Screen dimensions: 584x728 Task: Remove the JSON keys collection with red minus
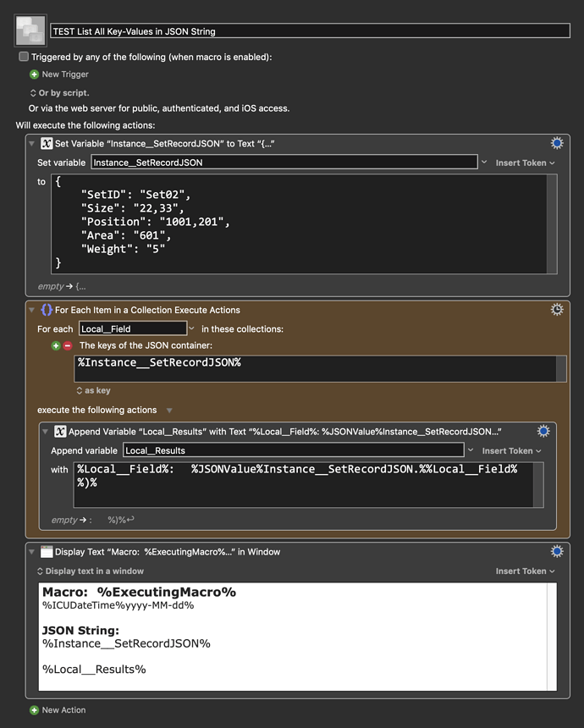tap(68, 345)
